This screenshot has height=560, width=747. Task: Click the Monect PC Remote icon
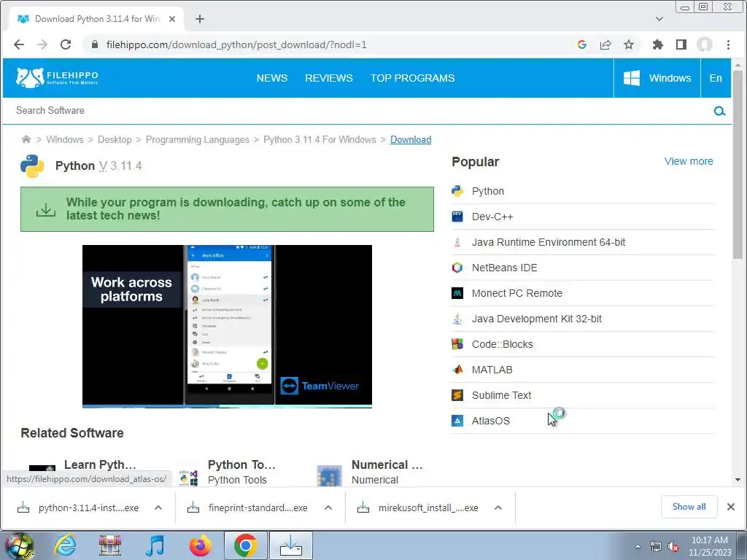(457, 293)
